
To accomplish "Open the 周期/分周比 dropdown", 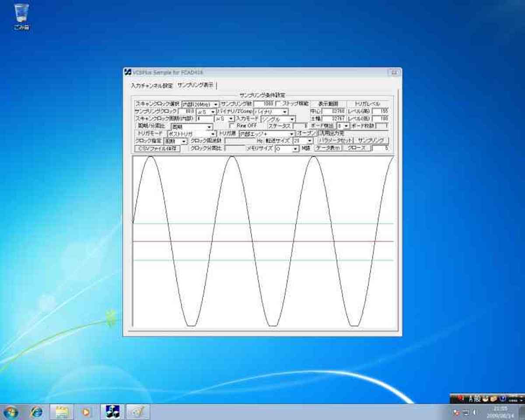I will click(191, 126).
